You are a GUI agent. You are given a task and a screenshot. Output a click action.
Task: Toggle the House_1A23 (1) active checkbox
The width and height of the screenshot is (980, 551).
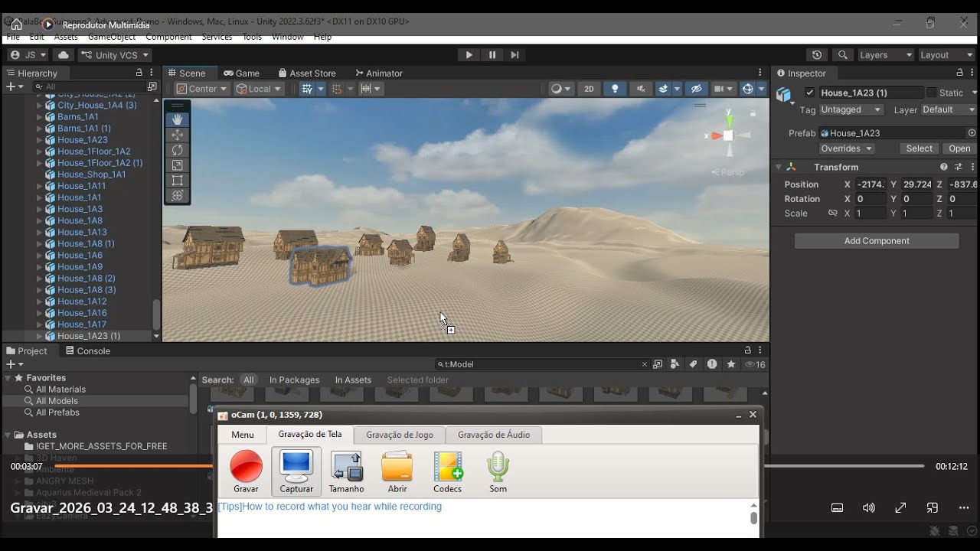(810, 93)
